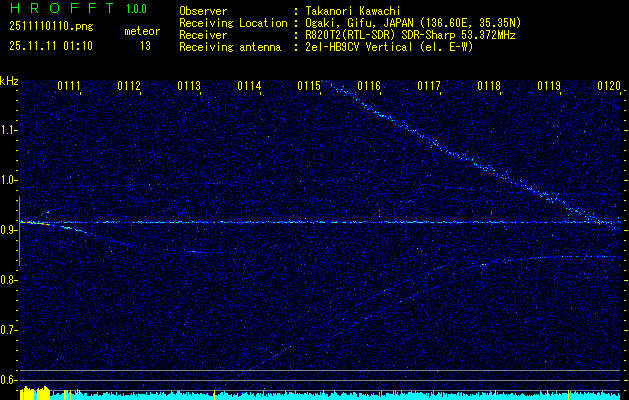This screenshot has height=400, width=629.
Task: Select the 0117 time marker
Action: point(429,87)
